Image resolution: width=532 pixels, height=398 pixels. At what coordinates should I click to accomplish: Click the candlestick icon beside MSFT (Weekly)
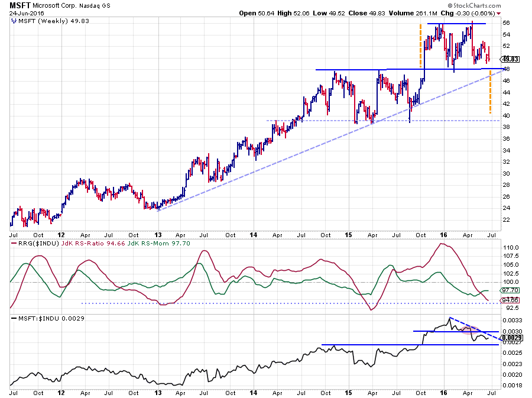click(14, 21)
